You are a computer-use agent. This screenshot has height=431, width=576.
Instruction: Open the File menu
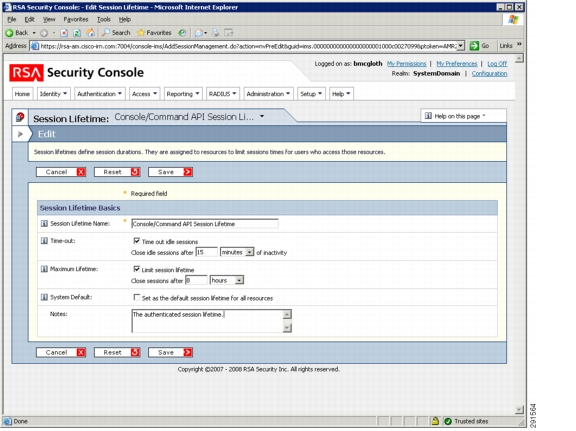12,19
